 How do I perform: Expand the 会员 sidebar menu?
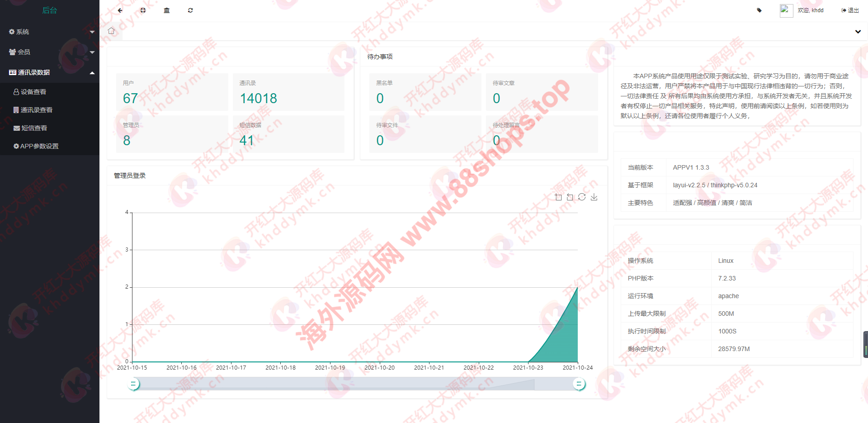(x=50, y=52)
